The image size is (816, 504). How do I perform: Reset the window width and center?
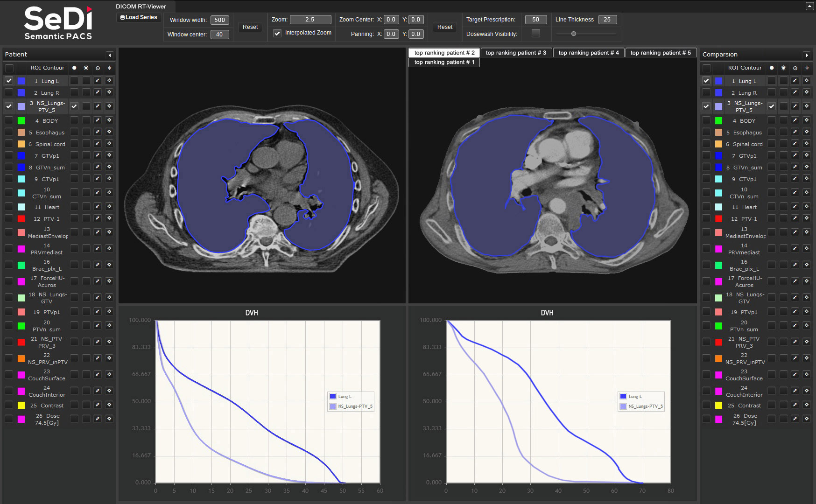coord(250,27)
